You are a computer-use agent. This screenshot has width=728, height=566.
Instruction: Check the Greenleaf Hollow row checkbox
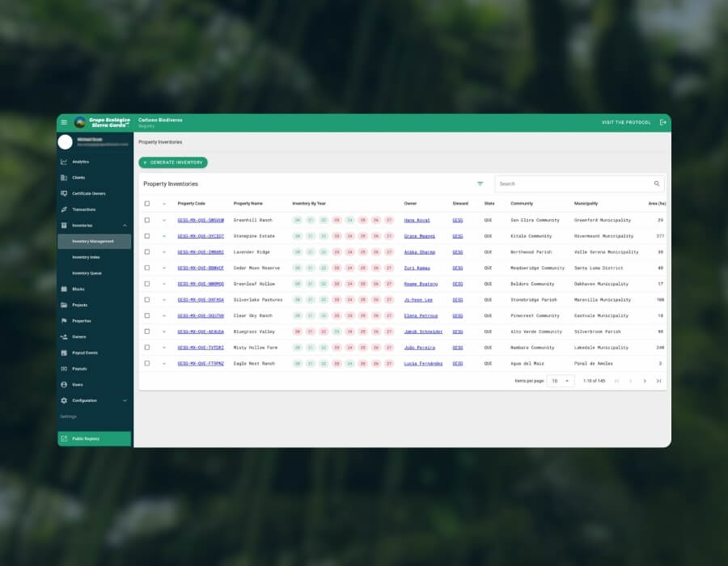[x=147, y=284]
